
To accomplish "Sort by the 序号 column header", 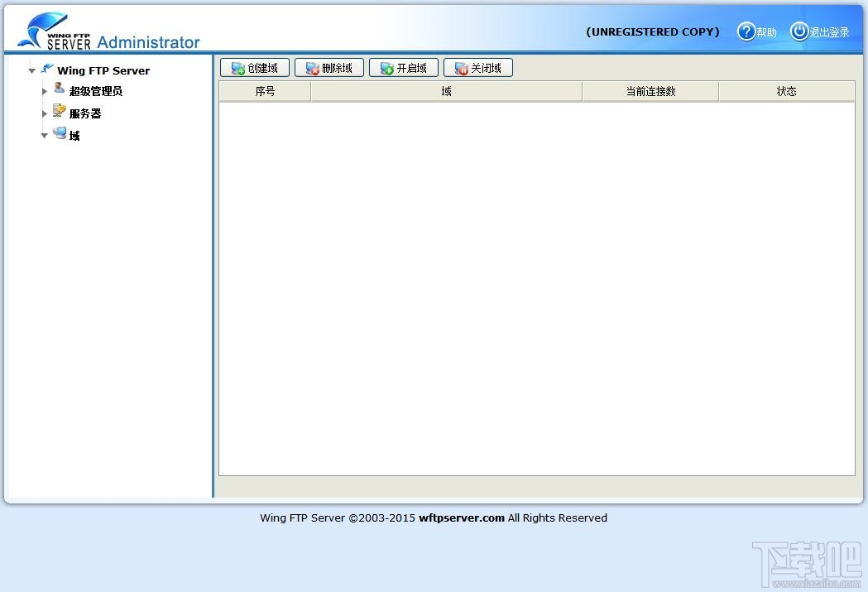I will pyautogui.click(x=265, y=91).
